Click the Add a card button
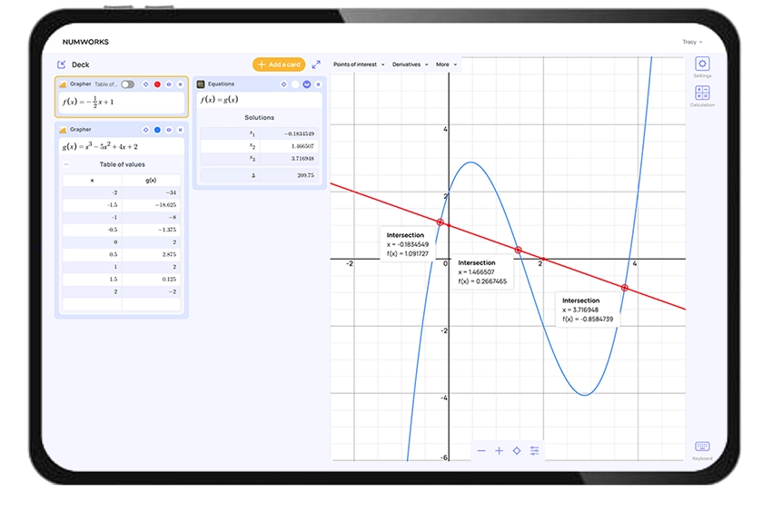The height and width of the screenshot is (532, 772). click(279, 64)
